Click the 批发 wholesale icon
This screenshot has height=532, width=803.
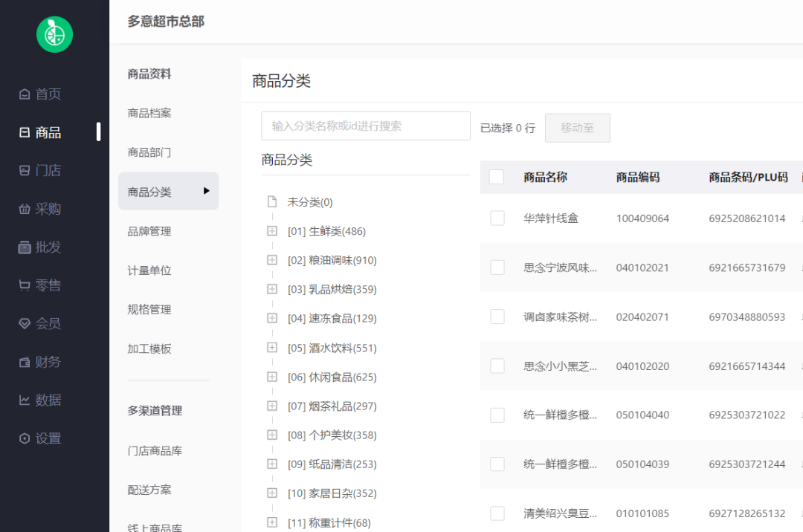pos(25,247)
